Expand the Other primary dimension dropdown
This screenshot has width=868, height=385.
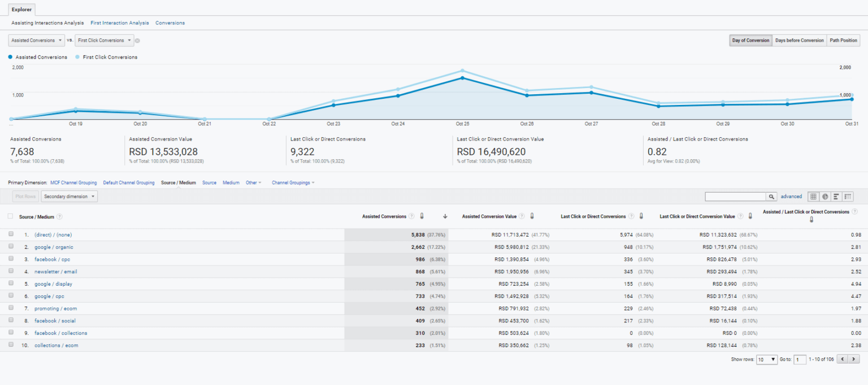(x=254, y=183)
